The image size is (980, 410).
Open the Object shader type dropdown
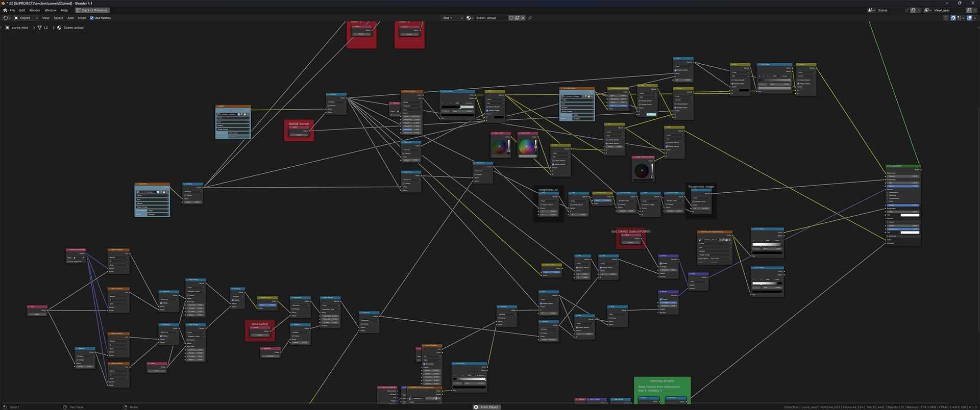click(x=26, y=18)
